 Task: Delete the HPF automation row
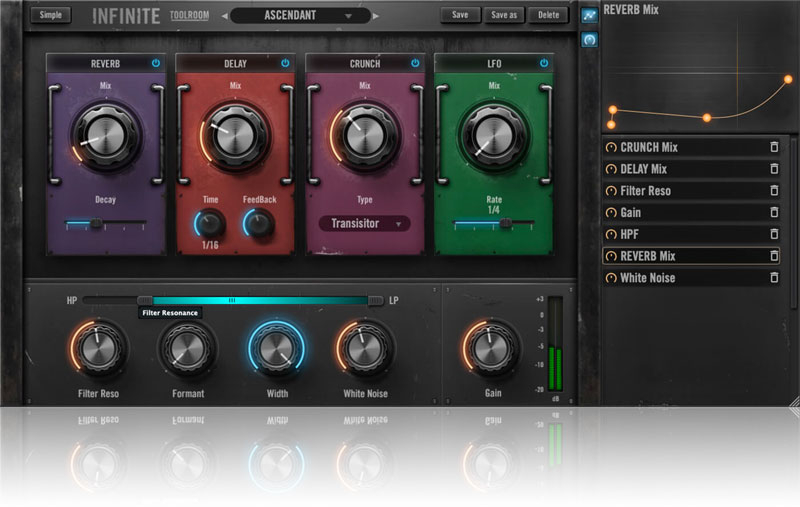(x=774, y=234)
